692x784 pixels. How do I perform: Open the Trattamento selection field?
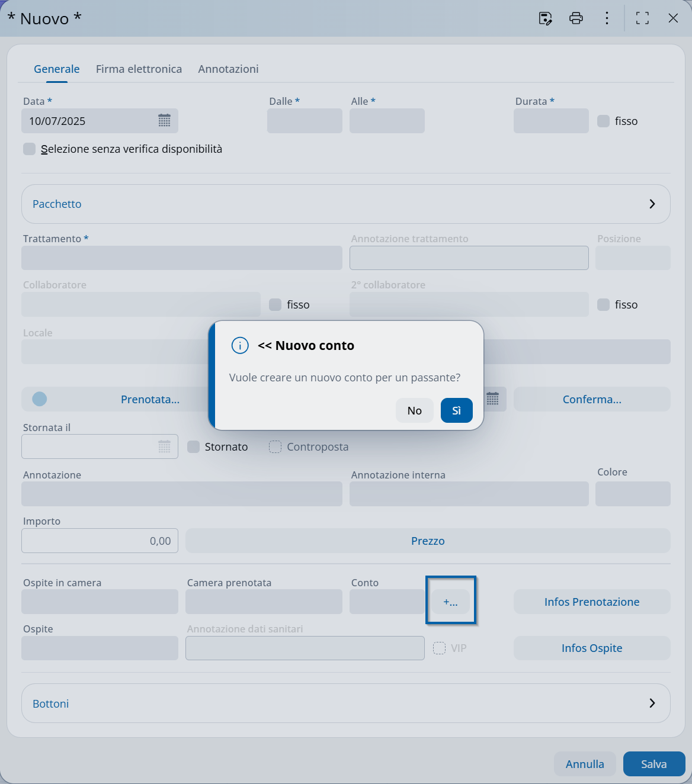pos(181,258)
